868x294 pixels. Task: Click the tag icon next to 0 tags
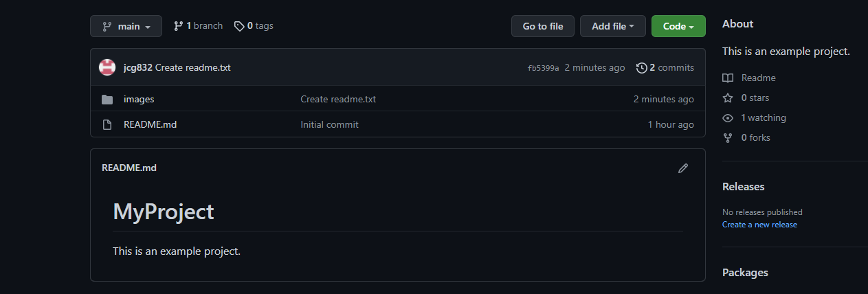(x=239, y=26)
